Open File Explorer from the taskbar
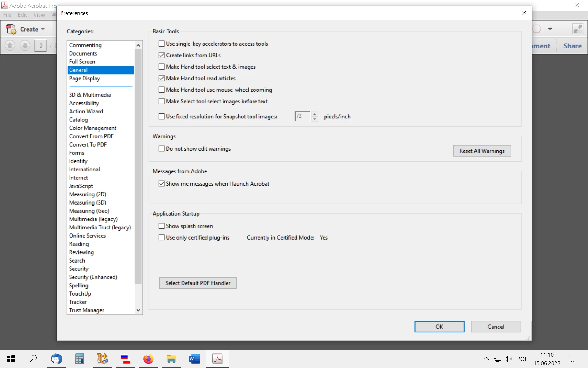The height and width of the screenshot is (368, 588). [x=171, y=359]
